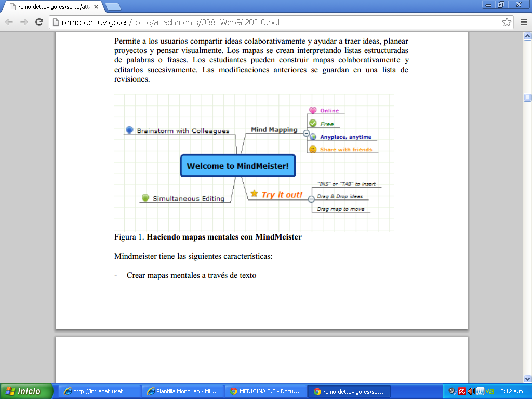Switch to the Plantilla Mondrián taskbar window
This screenshot has height=399, width=532.
click(182, 391)
